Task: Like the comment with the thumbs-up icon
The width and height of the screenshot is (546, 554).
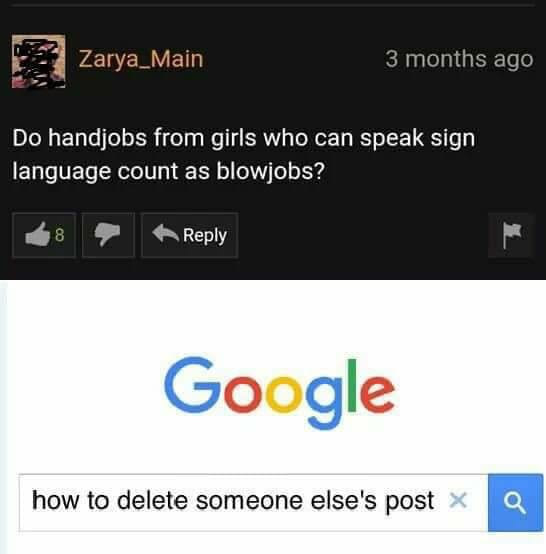Action: pos(37,235)
